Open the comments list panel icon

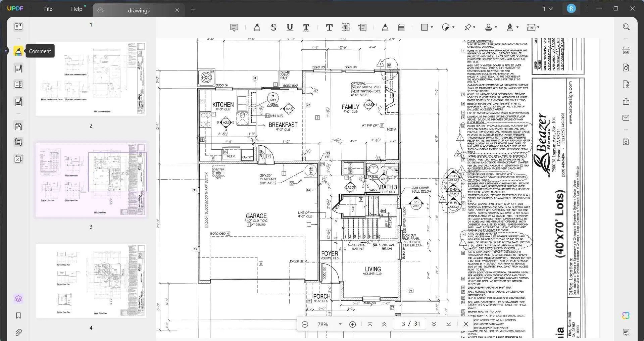(x=626, y=332)
